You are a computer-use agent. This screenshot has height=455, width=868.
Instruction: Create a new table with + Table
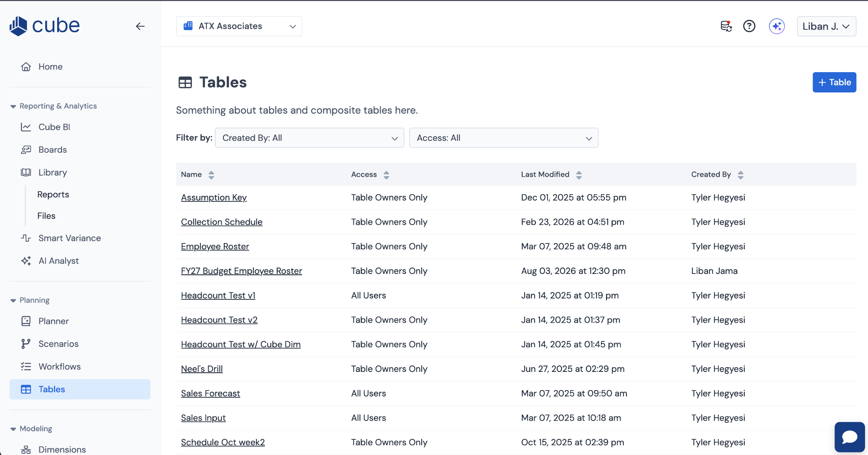pos(834,82)
